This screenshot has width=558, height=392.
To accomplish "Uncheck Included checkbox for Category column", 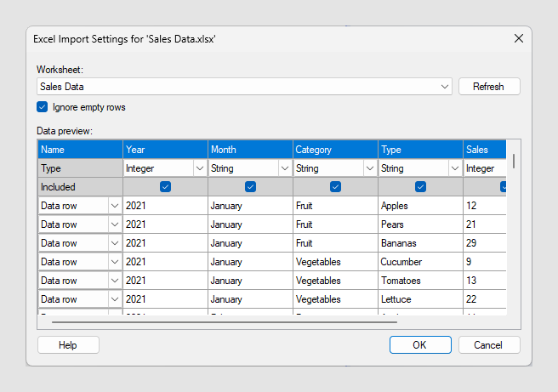I will [335, 186].
